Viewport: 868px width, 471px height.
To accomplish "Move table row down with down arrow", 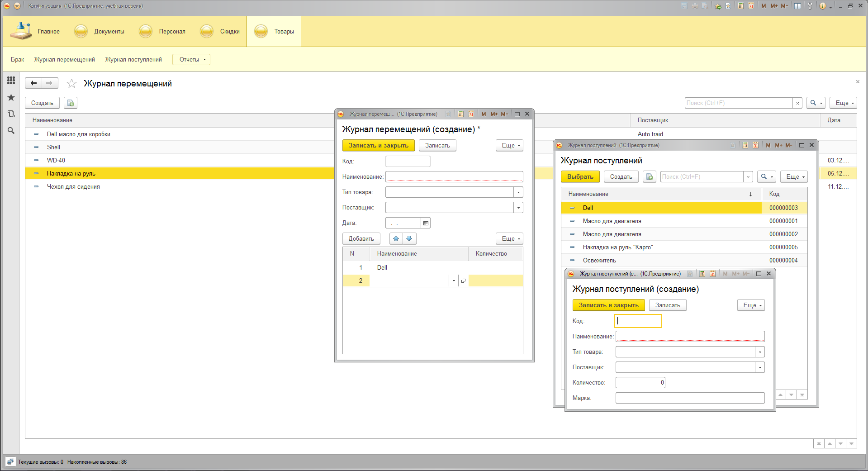I will [409, 238].
